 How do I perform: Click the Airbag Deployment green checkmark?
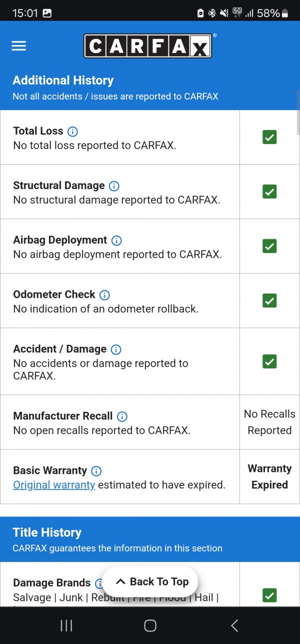click(x=269, y=246)
